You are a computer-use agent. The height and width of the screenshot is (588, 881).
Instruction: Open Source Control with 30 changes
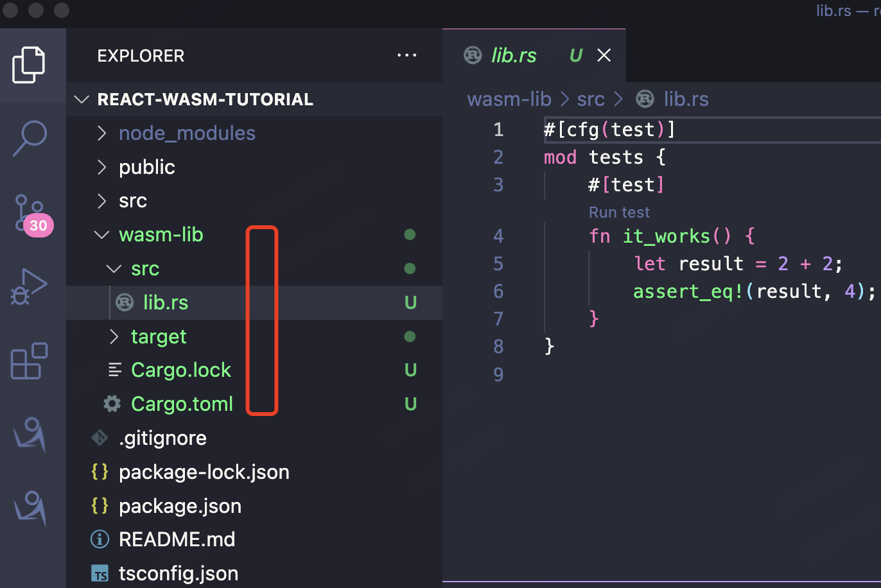[x=30, y=214]
